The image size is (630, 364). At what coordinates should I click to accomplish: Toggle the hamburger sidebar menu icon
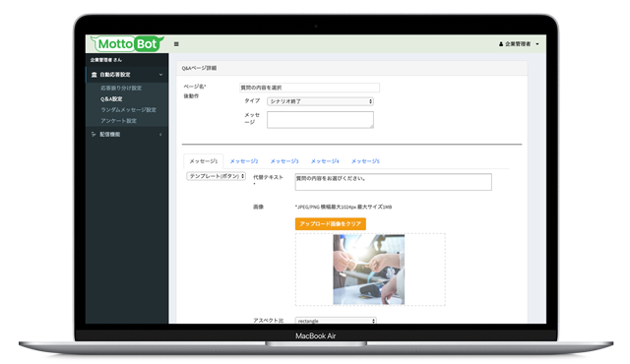pyautogui.click(x=176, y=44)
